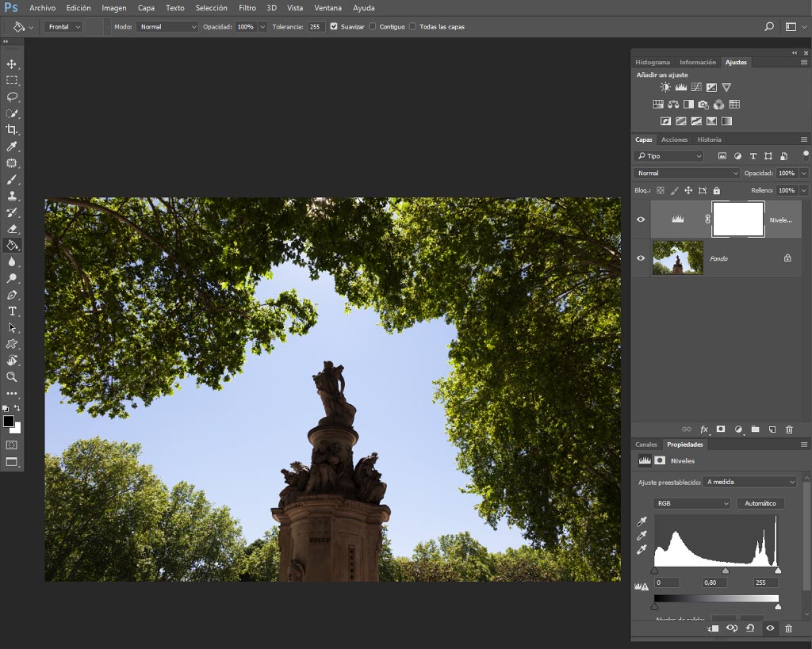Hide the Niveles adjustment layer
This screenshot has height=649, width=812.
click(641, 220)
